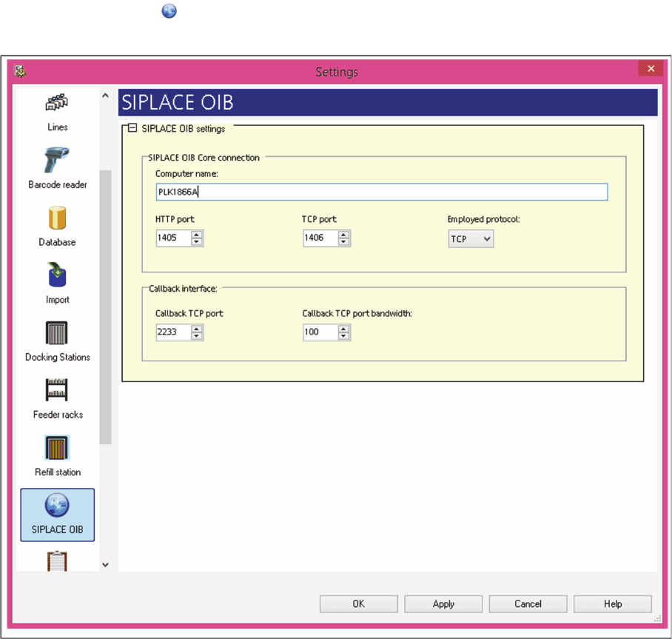This screenshot has width=672, height=639.
Task: Click the clipboard icon below SIPLACE OIB
Action: click(57, 561)
